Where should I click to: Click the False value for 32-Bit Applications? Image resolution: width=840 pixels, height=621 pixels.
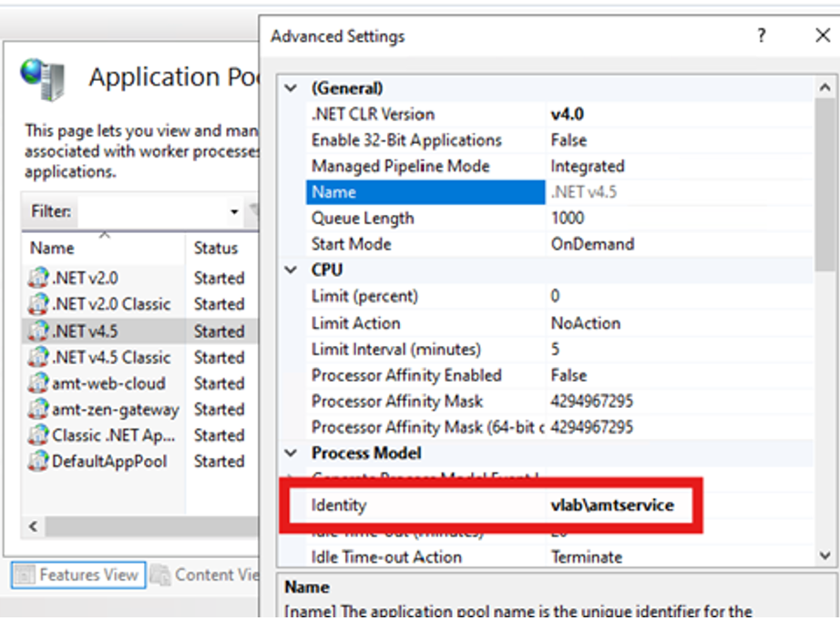tap(569, 140)
